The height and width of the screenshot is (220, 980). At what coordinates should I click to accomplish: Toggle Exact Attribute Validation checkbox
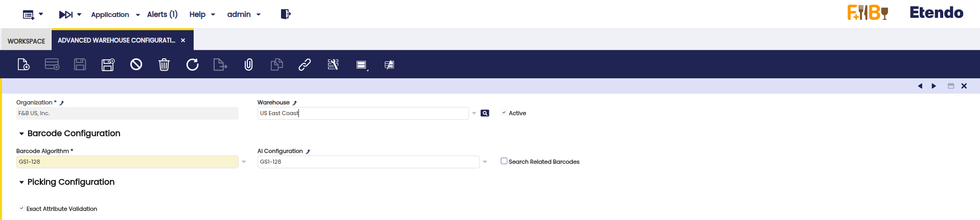tap(21, 208)
